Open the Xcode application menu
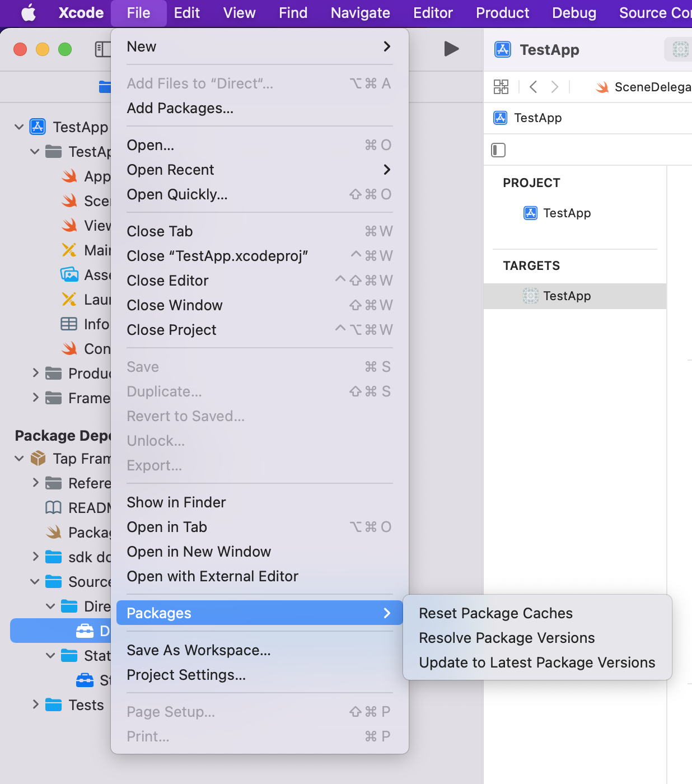 pyautogui.click(x=81, y=13)
